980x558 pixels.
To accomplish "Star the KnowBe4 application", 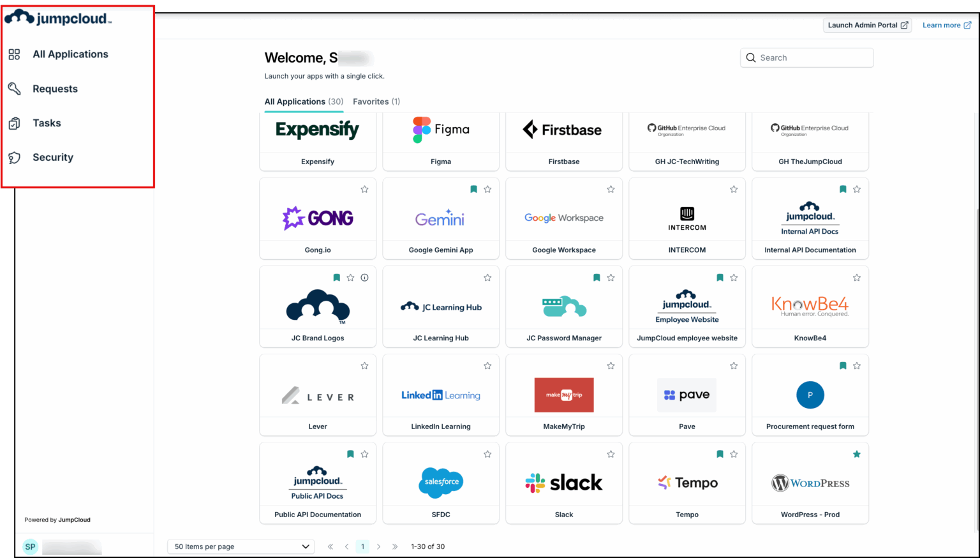I will (x=857, y=278).
